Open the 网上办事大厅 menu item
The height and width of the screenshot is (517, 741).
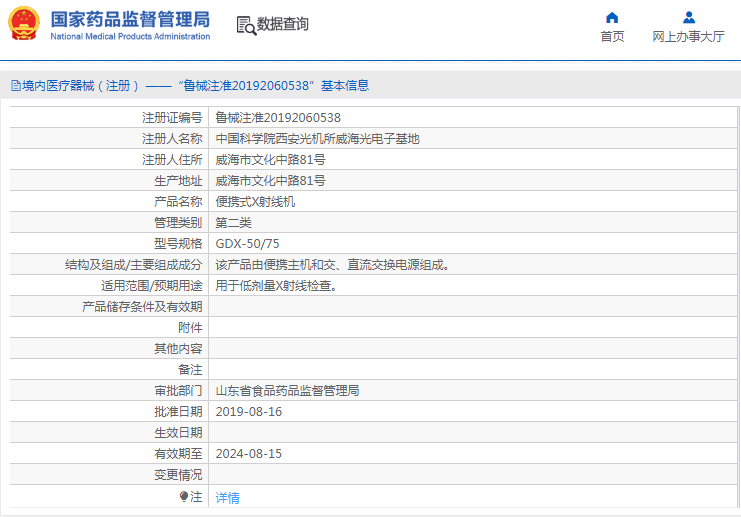[x=688, y=36]
